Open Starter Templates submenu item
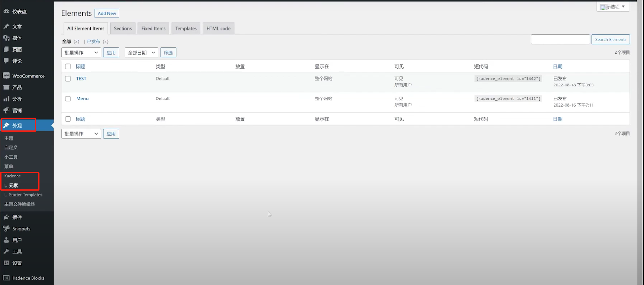The height and width of the screenshot is (285, 644). (x=26, y=195)
